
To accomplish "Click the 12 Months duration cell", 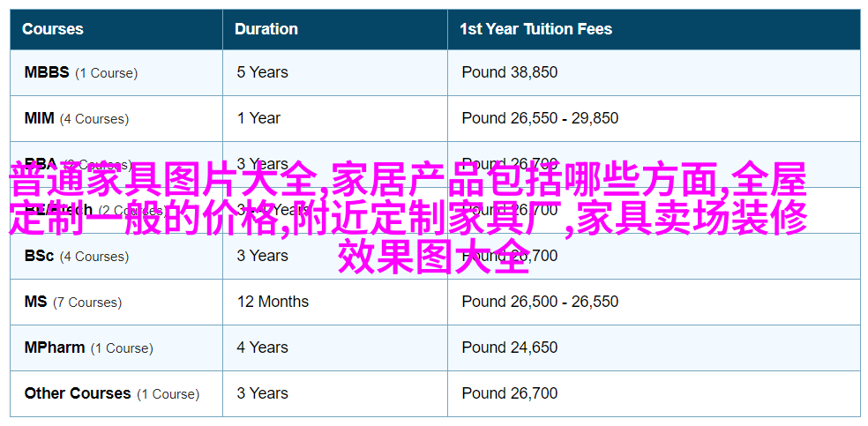I will point(273,302).
